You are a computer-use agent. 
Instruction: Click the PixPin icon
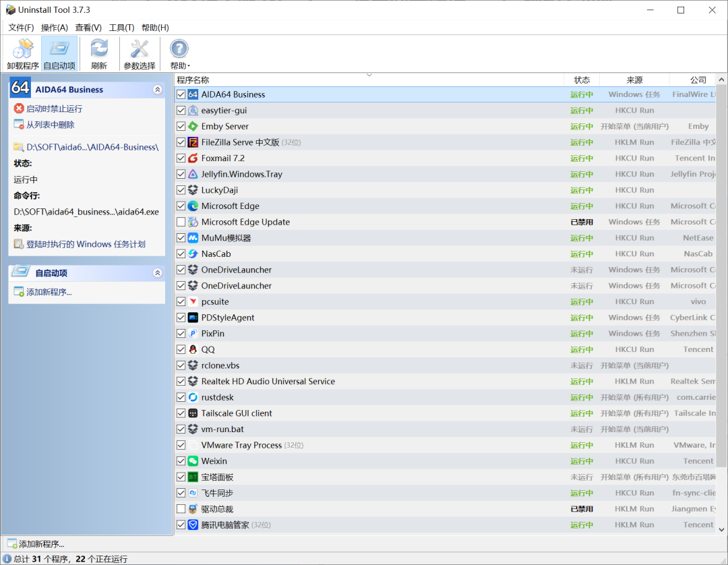pos(193,334)
